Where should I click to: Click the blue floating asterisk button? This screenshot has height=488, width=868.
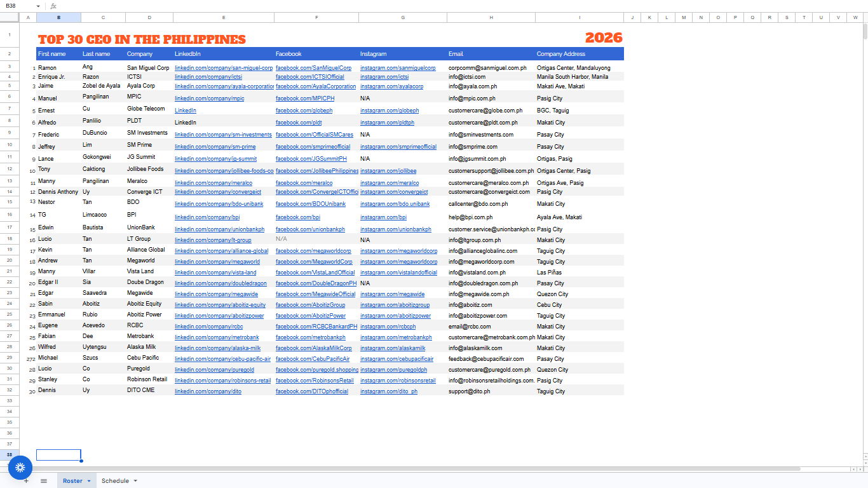coord(20,468)
